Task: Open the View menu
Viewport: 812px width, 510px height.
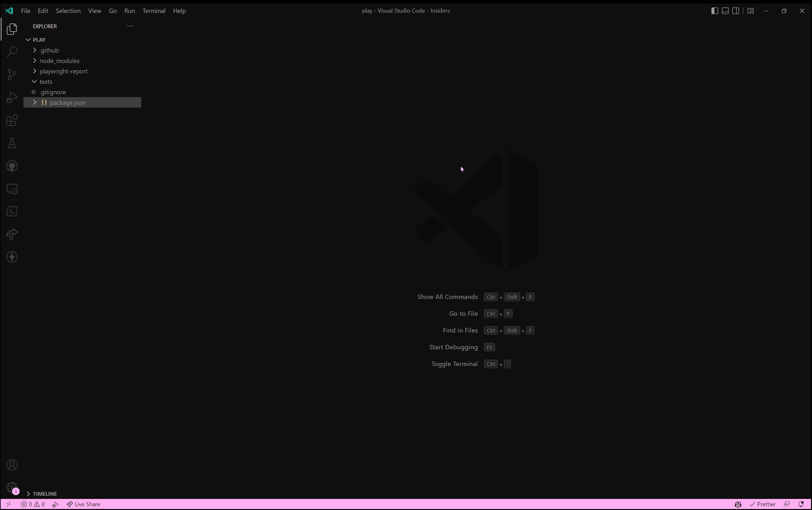Action: [95, 11]
